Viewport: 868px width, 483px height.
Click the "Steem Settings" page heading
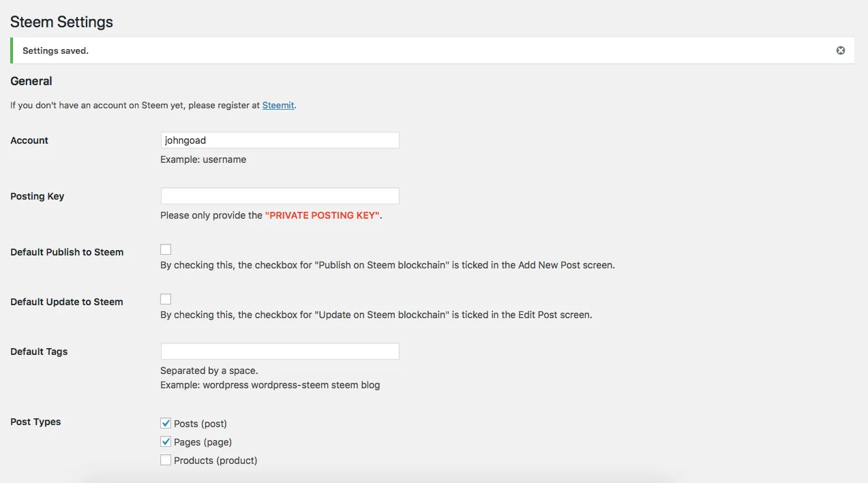(61, 22)
